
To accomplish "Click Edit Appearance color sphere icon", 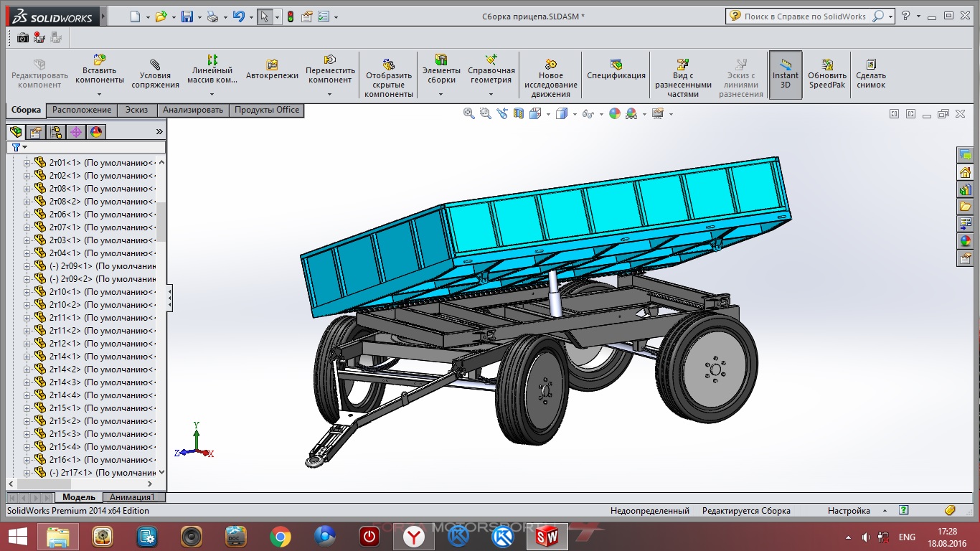I will coord(614,113).
